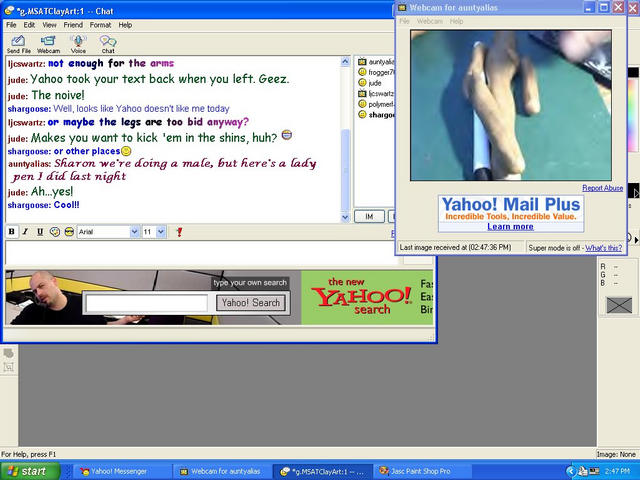Toggle italic text formatting

pyautogui.click(x=25, y=232)
